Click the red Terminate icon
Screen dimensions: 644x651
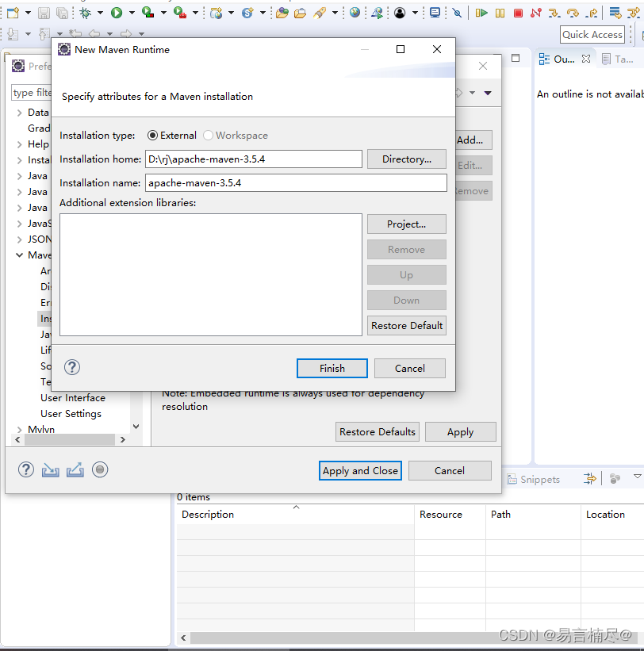pos(518,13)
